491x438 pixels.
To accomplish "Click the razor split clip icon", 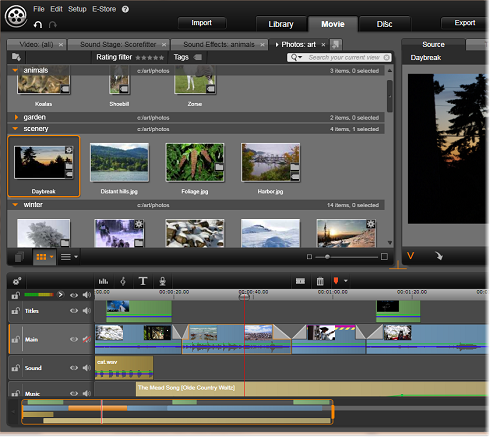I will 300,281.
